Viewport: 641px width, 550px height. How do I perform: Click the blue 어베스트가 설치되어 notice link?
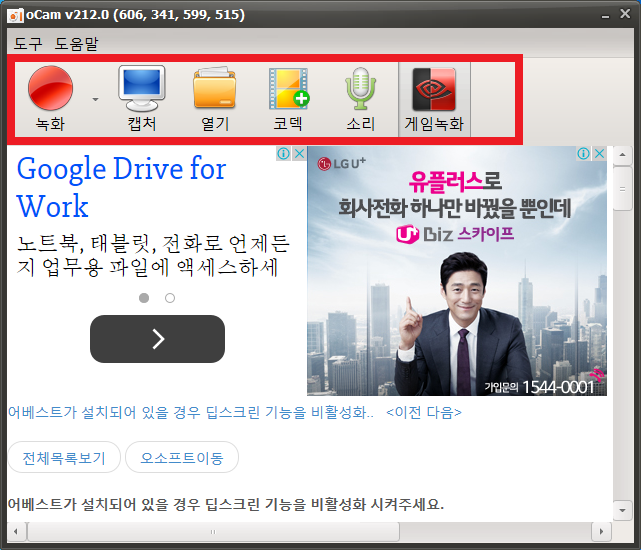191,413
